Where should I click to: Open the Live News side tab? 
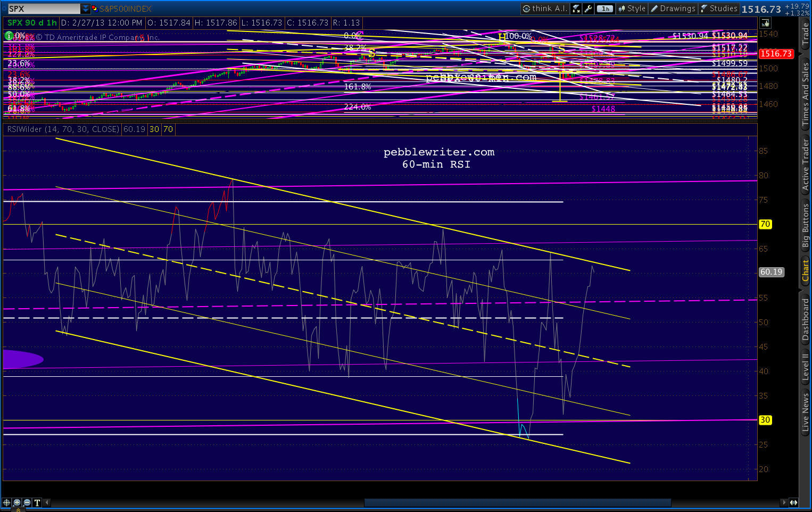pyautogui.click(x=806, y=412)
